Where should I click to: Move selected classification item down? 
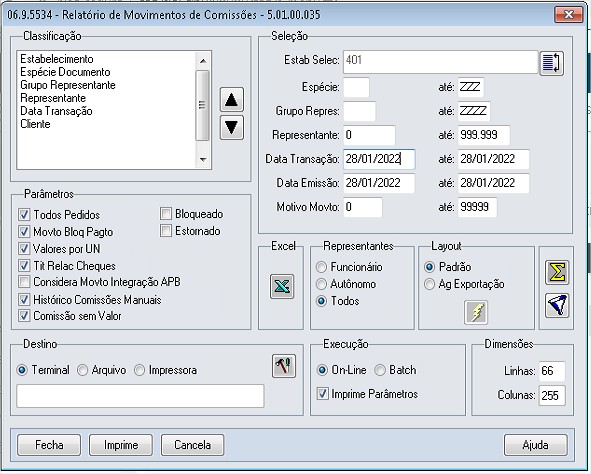point(231,127)
